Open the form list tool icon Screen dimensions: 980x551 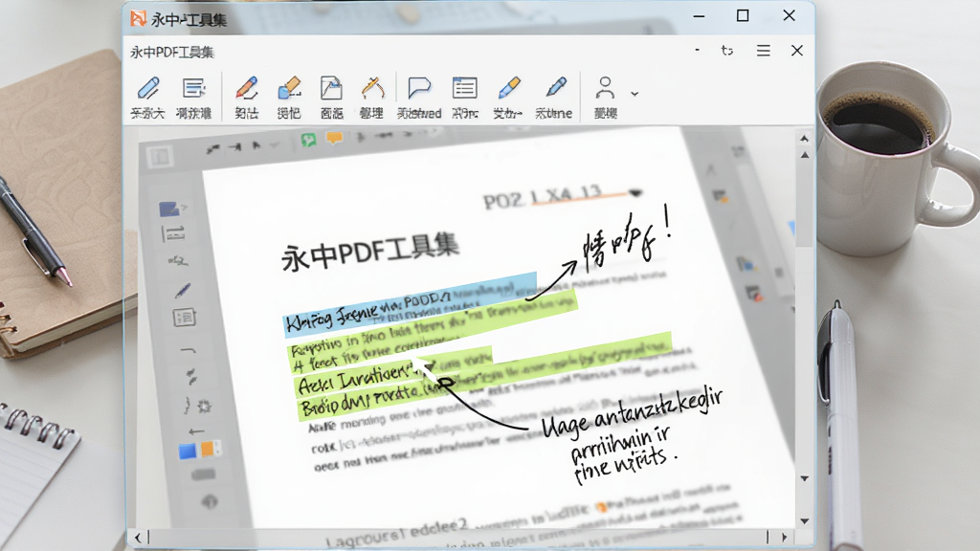(464, 88)
